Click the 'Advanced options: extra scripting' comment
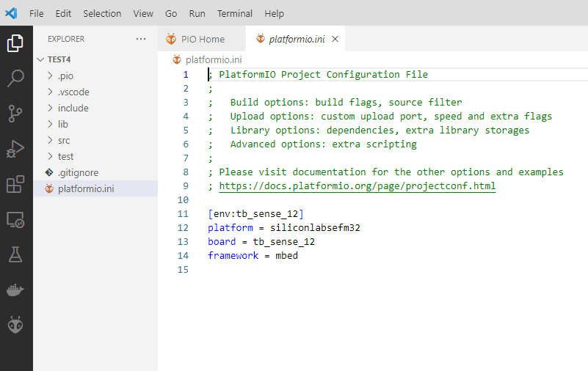588x371 pixels. click(x=323, y=144)
